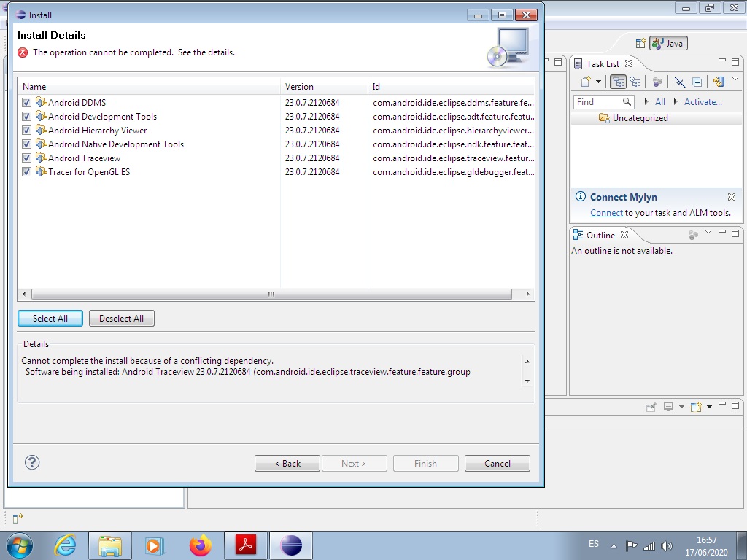The height and width of the screenshot is (560, 747).
Task: Sort by the Id column header
Action: (451, 87)
